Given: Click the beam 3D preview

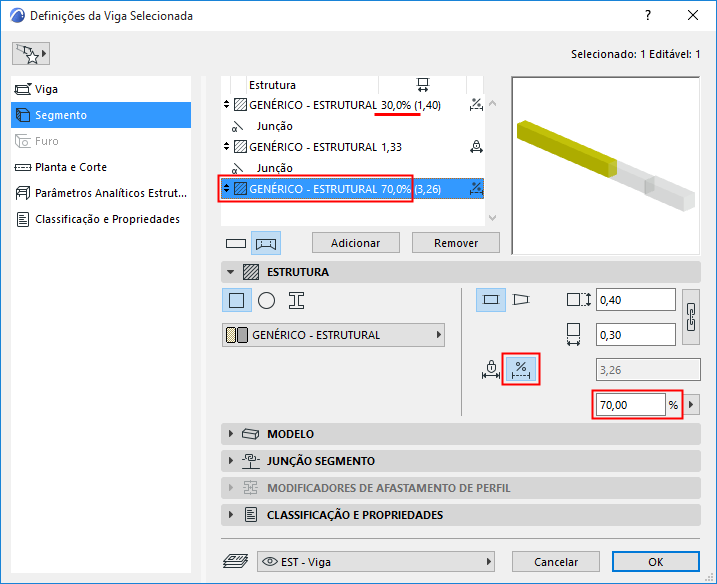Looking at the screenshot, I should tap(606, 166).
